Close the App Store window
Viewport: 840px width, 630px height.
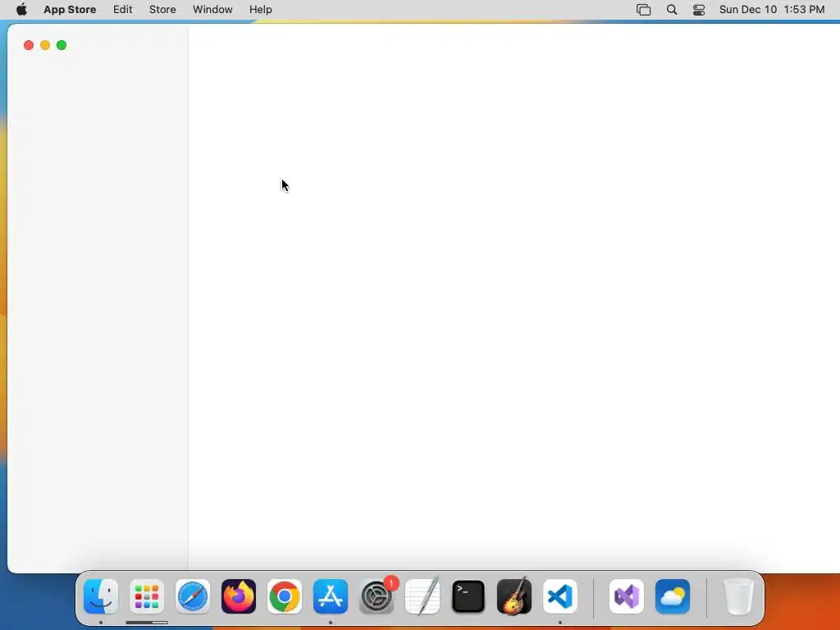[29, 45]
